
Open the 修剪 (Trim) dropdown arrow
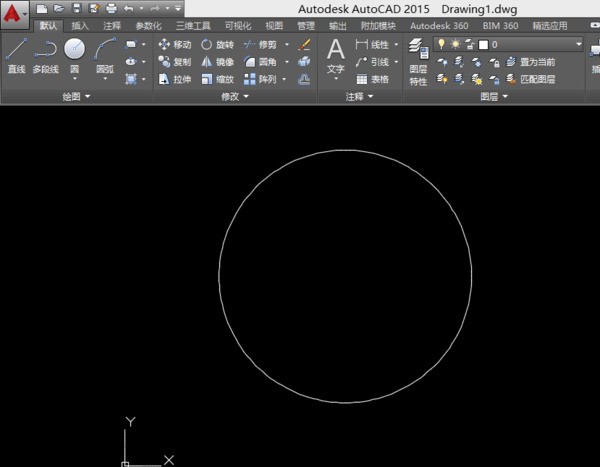coord(287,44)
